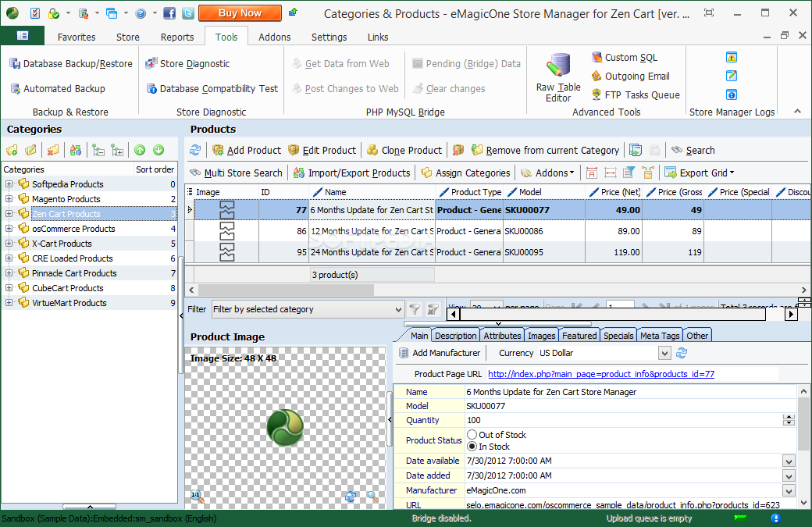
Task: Expand all categories tree icon
Action: click(118, 150)
